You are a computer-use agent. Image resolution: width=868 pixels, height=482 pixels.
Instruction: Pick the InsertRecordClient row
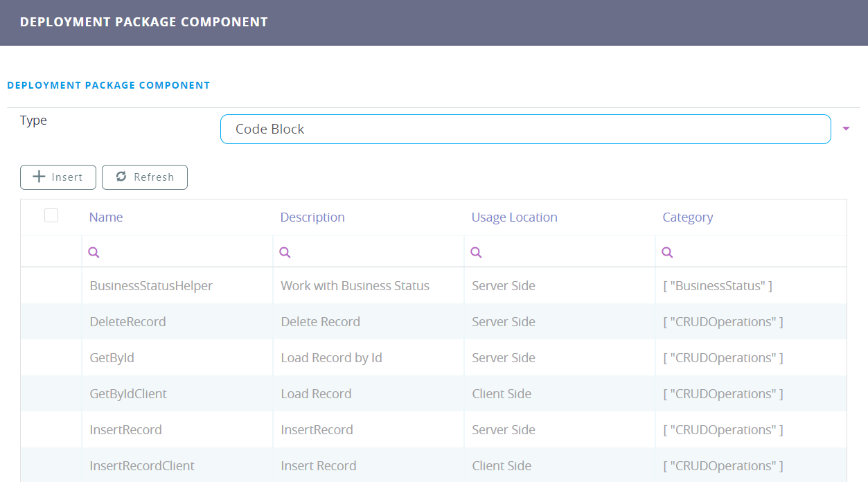click(142, 466)
